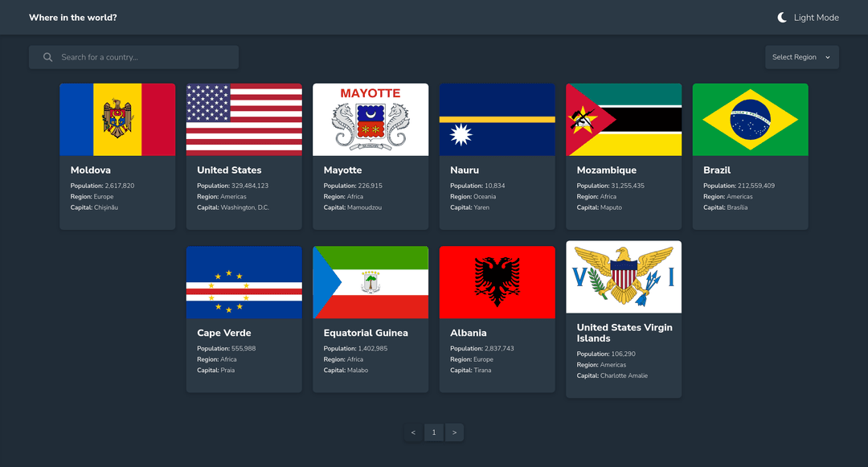Image resolution: width=868 pixels, height=467 pixels.
Task: Click the Region: Oceania line
Action: (473, 196)
